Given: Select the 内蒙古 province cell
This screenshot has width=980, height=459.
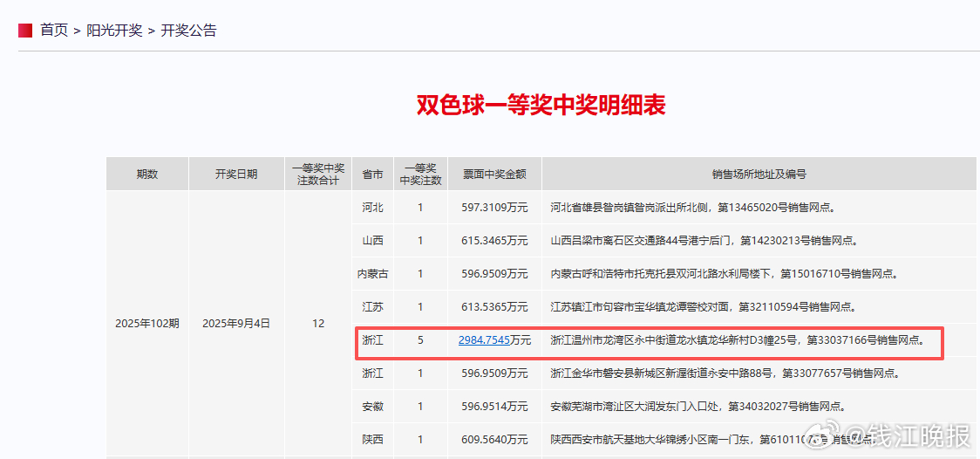Looking at the screenshot, I should pyautogui.click(x=373, y=273).
